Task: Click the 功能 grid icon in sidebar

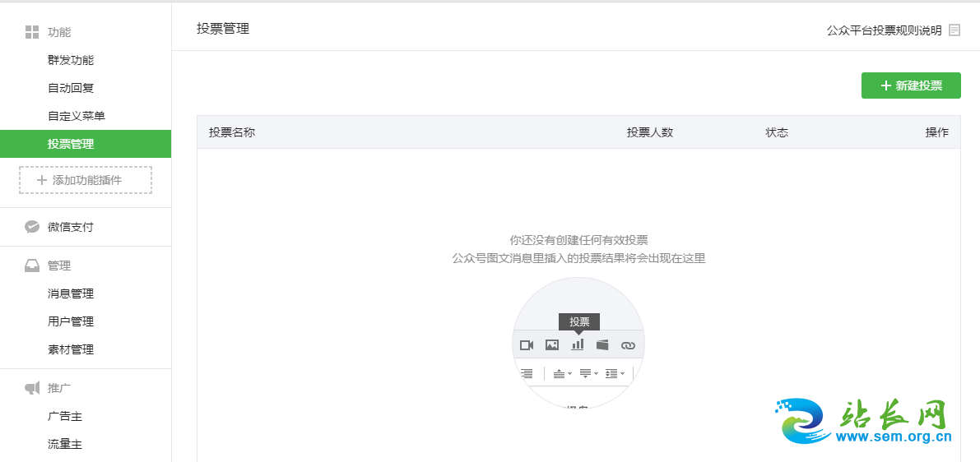Action: click(x=32, y=32)
